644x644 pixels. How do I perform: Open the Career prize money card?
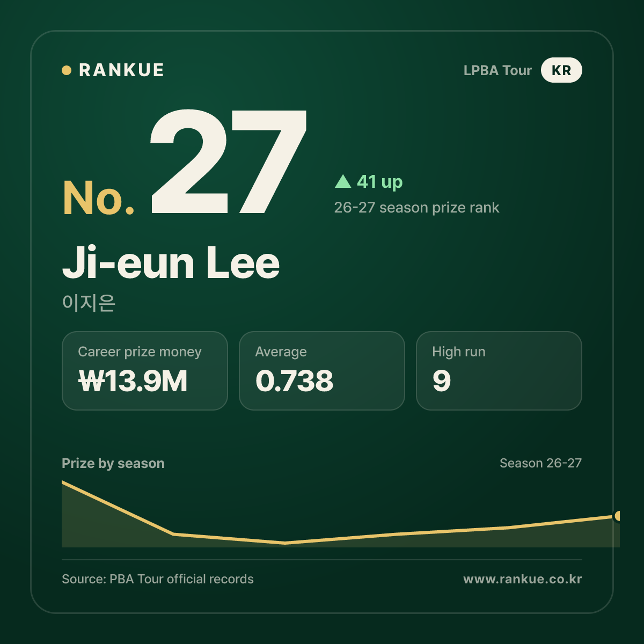click(x=145, y=371)
